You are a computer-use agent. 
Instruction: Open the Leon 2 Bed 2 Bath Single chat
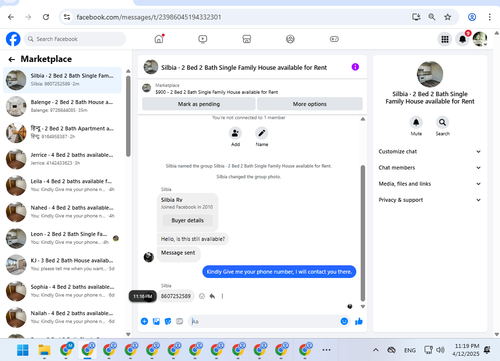(x=62, y=238)
